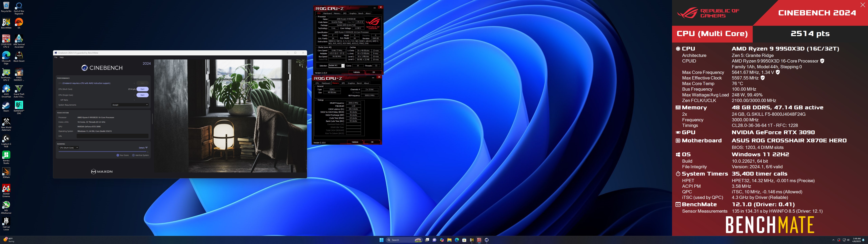Open Graphics tab in top CPU-Z window

pyautogui.click(x=353, y=14)
